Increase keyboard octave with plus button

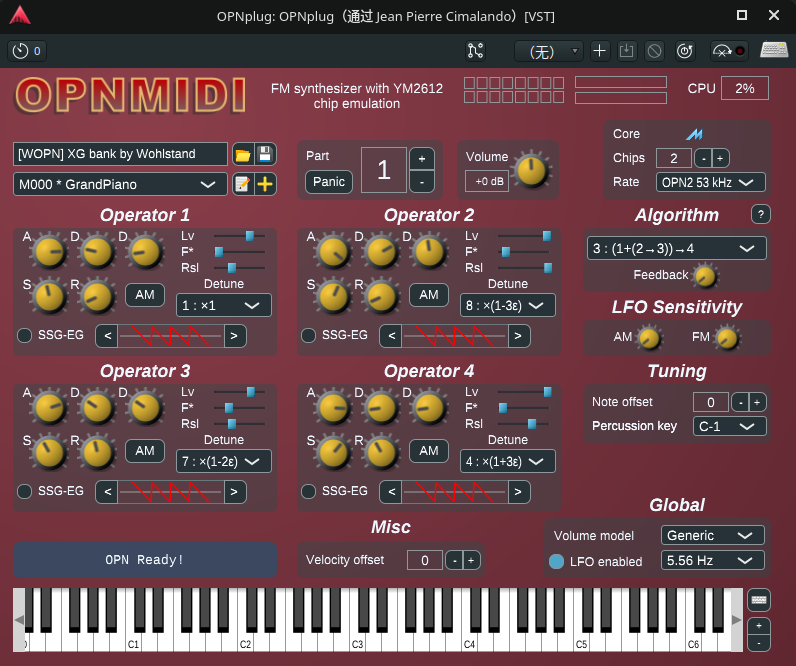click(759, 626)
